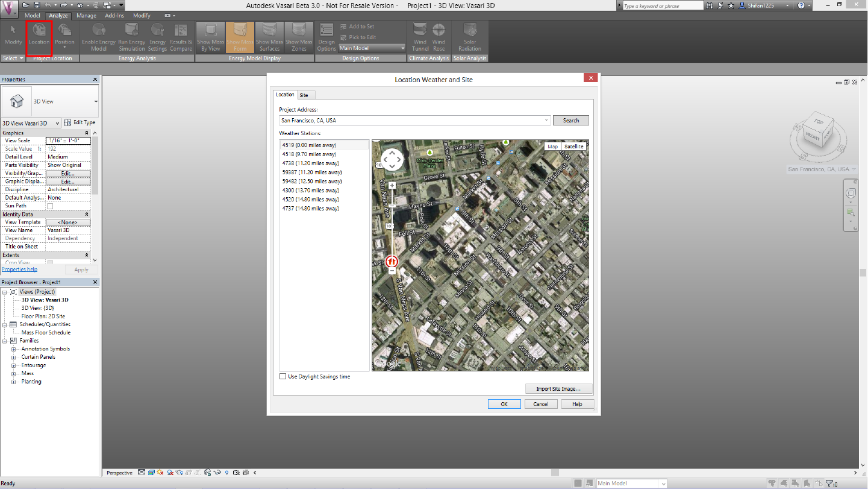
Task: Open the Wind Tunnel tool
Action: coord(420,37)
